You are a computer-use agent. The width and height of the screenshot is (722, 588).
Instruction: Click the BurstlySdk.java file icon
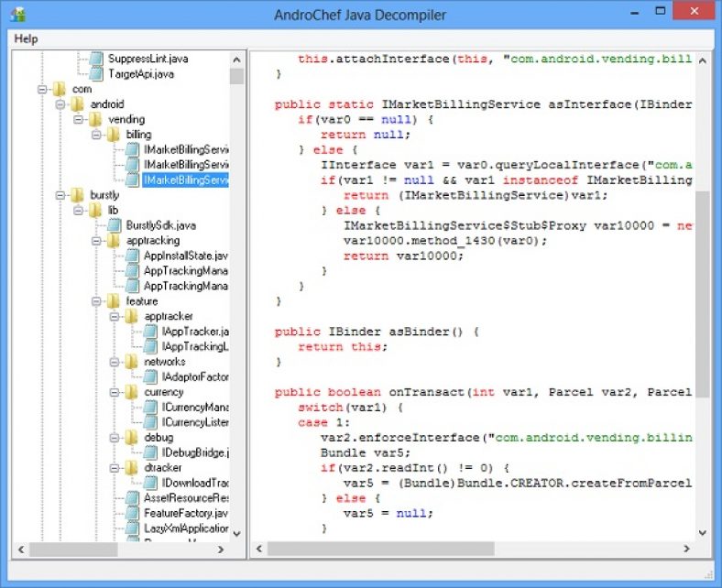tap(115, 225)
